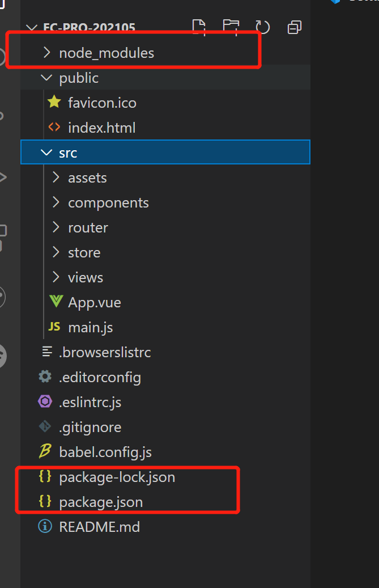
Task: Collapse the public folder chevron
Action: (x=46, y=78)
